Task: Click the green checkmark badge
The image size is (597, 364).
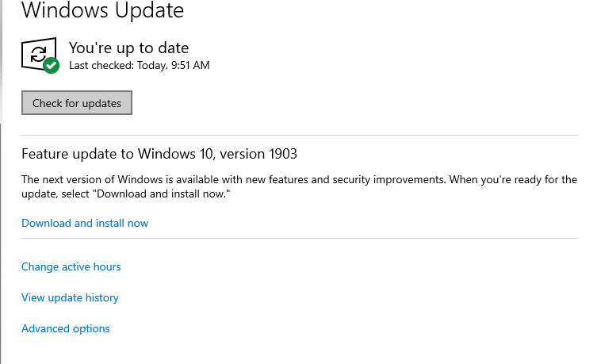Action: click(52, 66)
